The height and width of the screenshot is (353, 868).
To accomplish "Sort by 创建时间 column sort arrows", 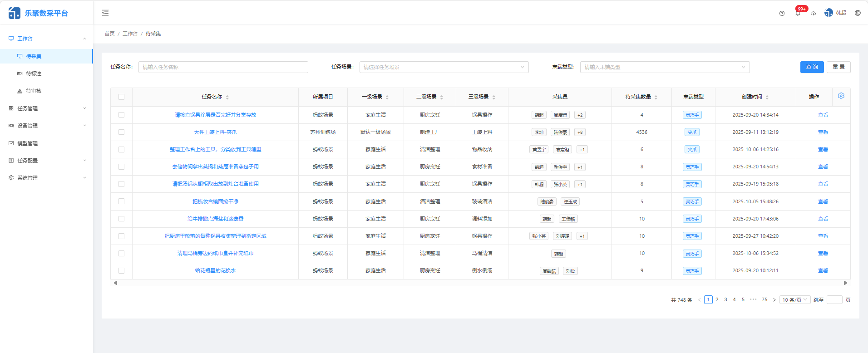I will coord(767,97).
